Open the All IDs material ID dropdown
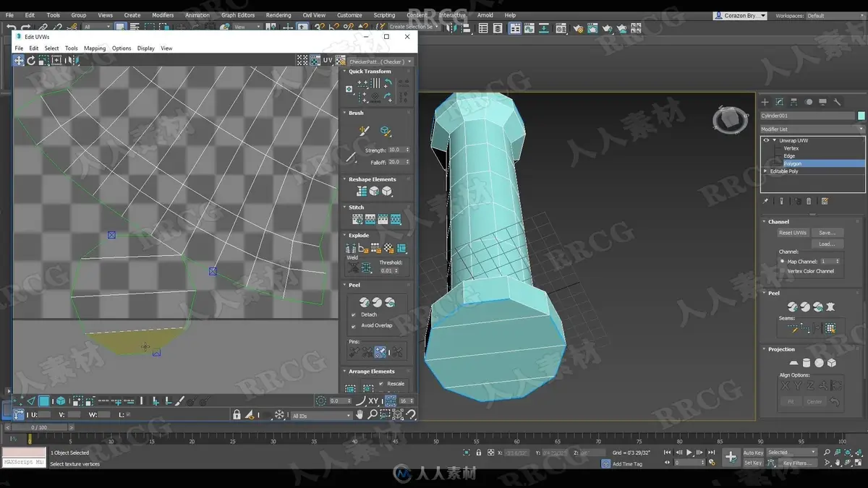The width and height of the screenshot is (868, 488). pyautogui.click(x=321, y=416)
